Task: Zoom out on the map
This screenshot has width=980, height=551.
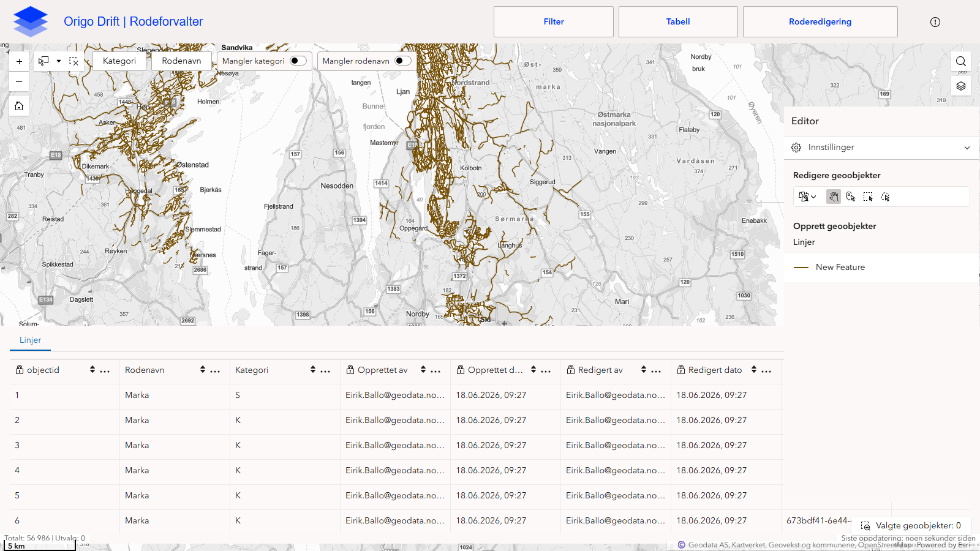Action: click(19, 81)
